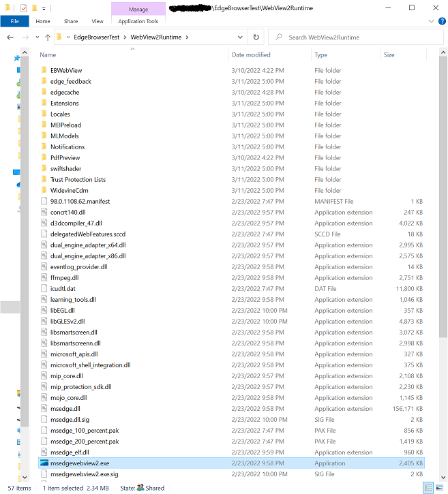Select the libEGL.dll file icon
Screen dimensions: 448x494
click(44, 310)
